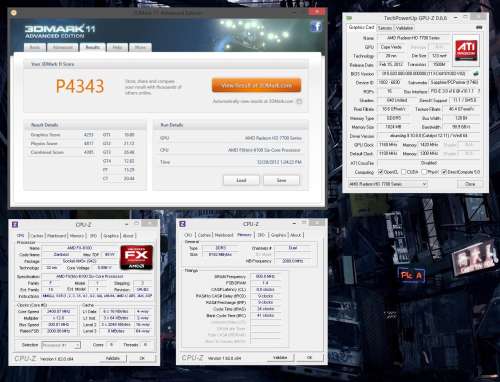
Task: Click the Combined Score row in Result Details
Action: [x=62, y=152]
